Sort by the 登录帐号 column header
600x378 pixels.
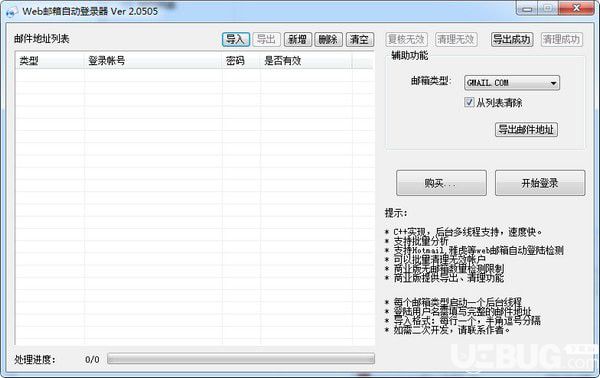tap(153, 61)
